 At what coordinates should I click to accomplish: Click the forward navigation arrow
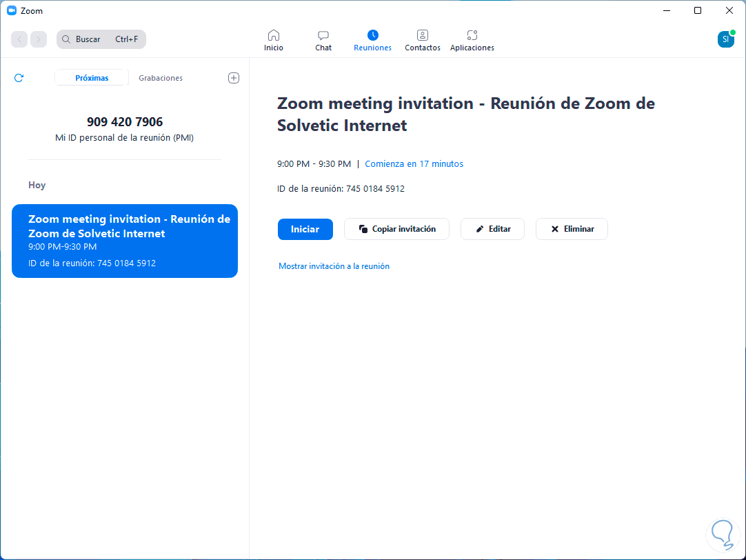39,39
